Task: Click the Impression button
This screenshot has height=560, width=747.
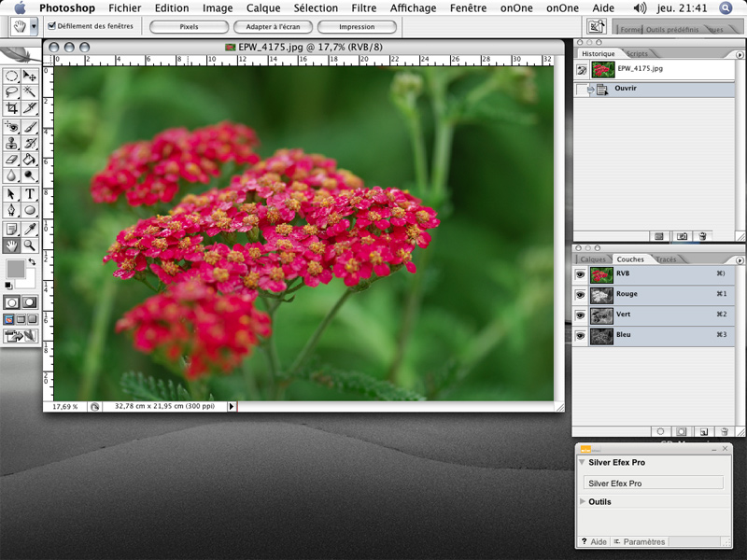Action: click(x=357, y=27)
